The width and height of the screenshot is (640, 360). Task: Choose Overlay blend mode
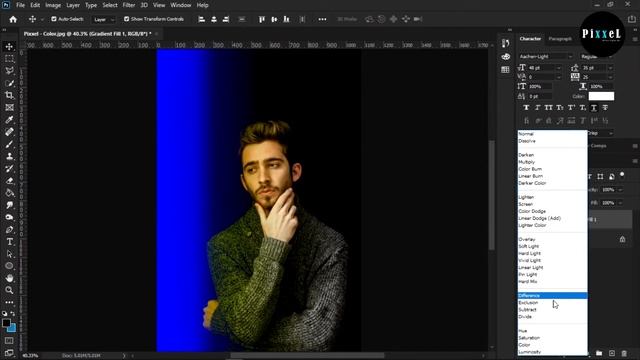(552, 239)
